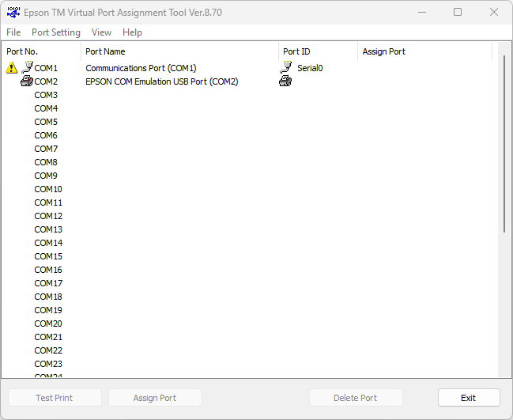Open the View menu
The height and width of the screenshot is (420, 513).
pos(101,32)
